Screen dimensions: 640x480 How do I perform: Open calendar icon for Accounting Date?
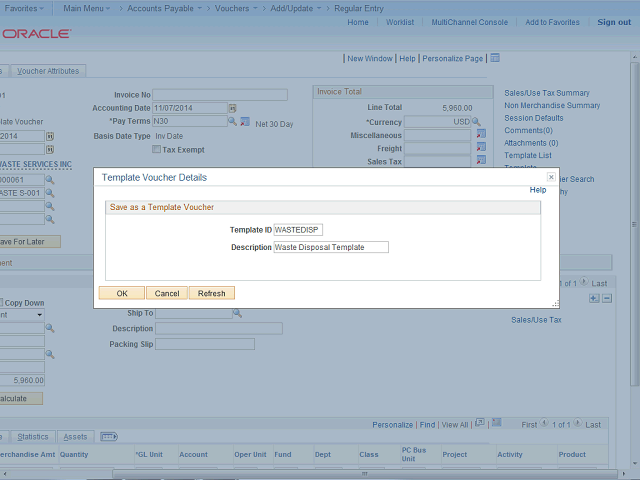point(232,108)
